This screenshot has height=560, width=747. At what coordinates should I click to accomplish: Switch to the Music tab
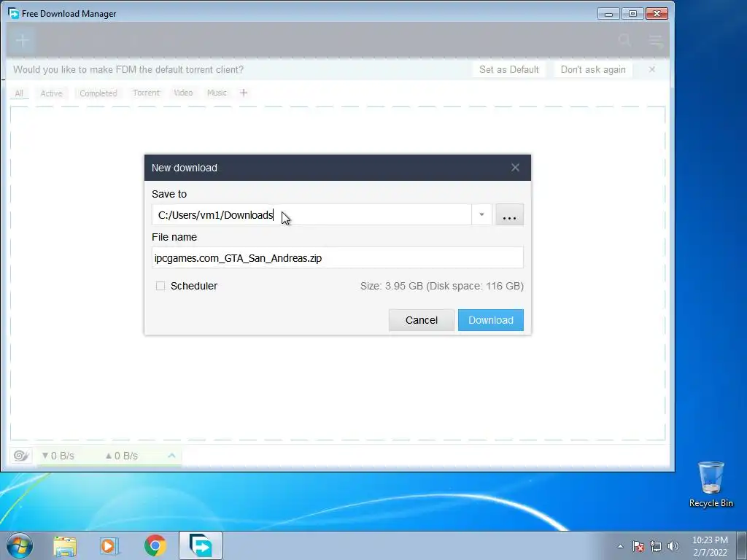click(x=217, y=93)
